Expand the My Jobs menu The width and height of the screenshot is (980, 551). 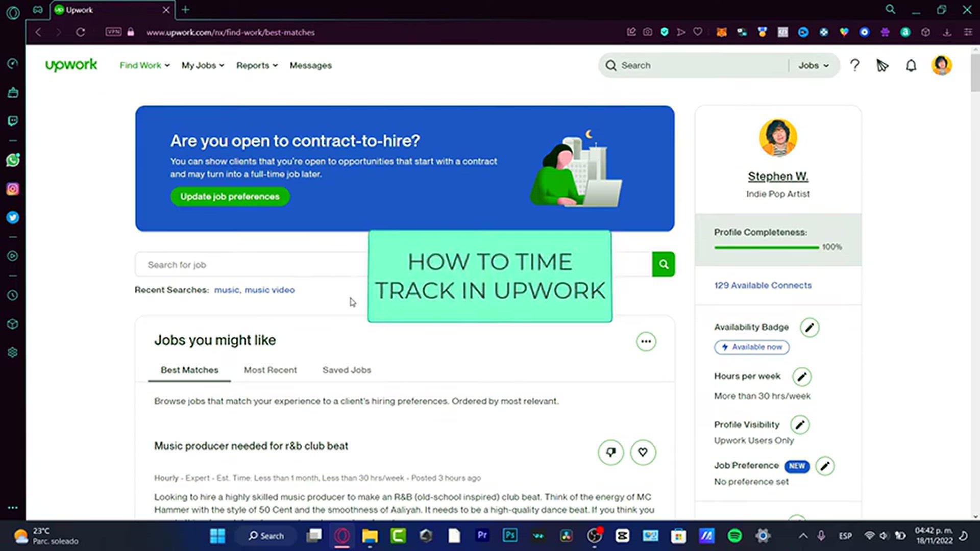(203, 65)
